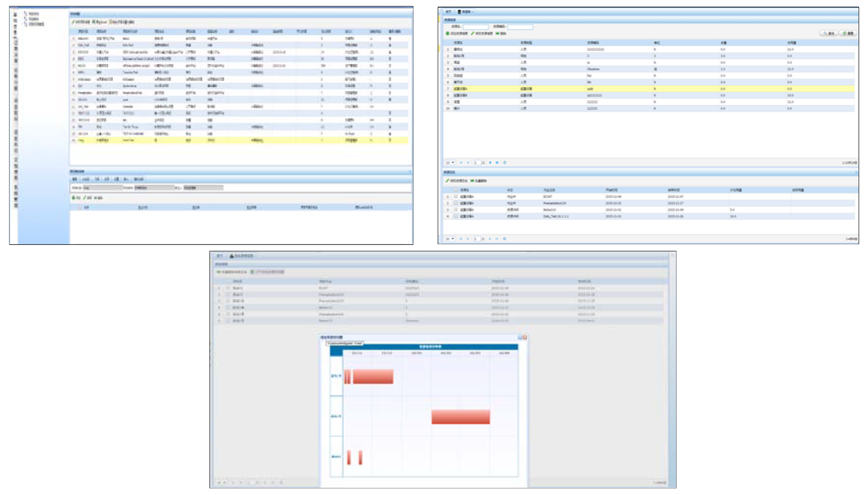868x495 pixels.
Task: Open resource tab with server icon
Action: [465, 12]
